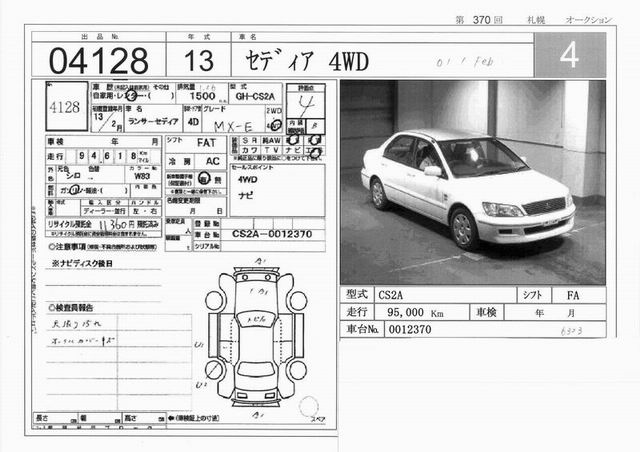The image size is (640, 452).
Task: Click the color code W83
Action: click(x=142, y=176)
